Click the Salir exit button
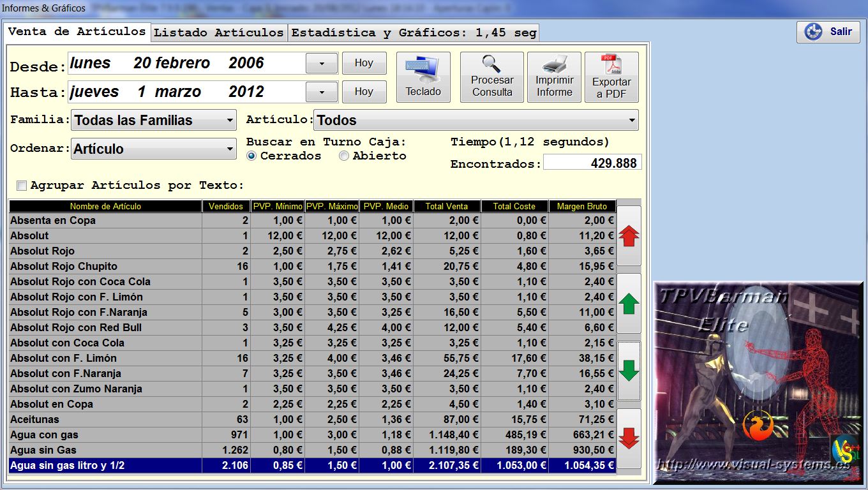 (x=828, y=32)
